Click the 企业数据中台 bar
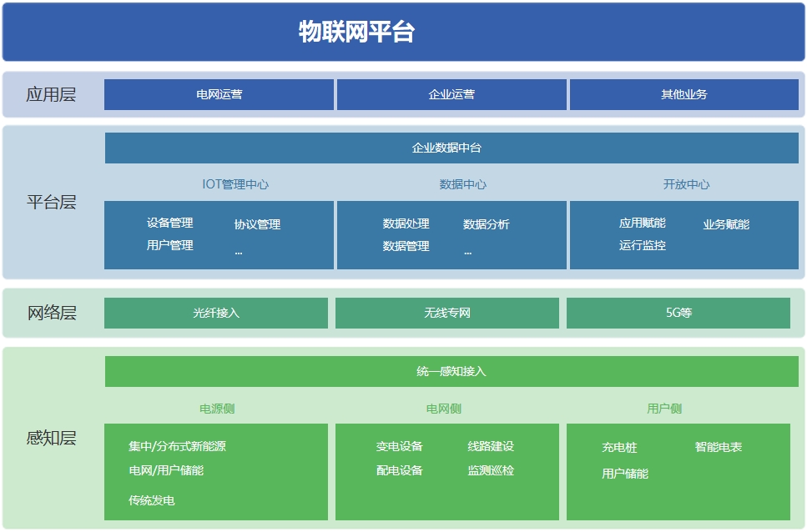 pyautogui.click(x=451, y=148)
